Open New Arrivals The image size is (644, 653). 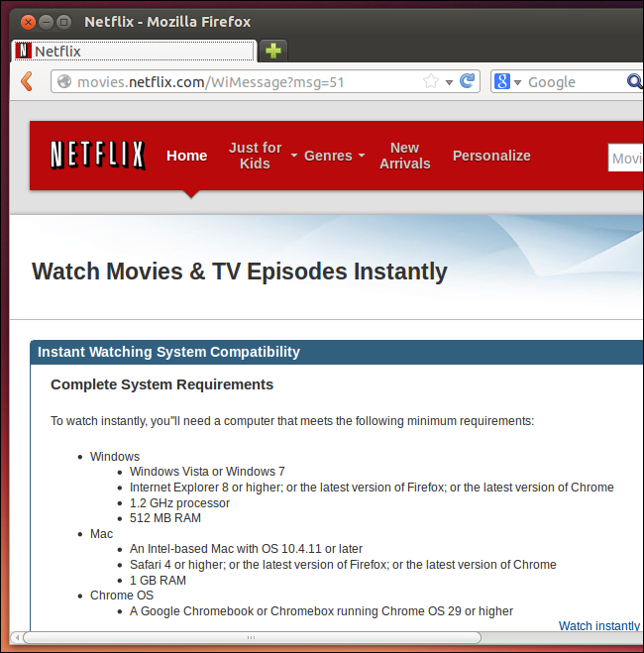pyautogui.click(x=404, y=156)
